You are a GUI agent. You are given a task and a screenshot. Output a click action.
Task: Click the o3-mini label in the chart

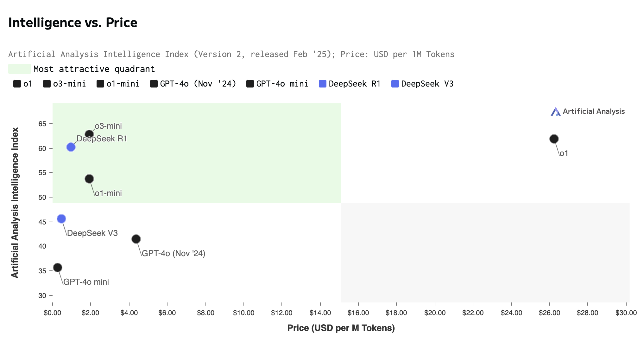coord(108,126)
